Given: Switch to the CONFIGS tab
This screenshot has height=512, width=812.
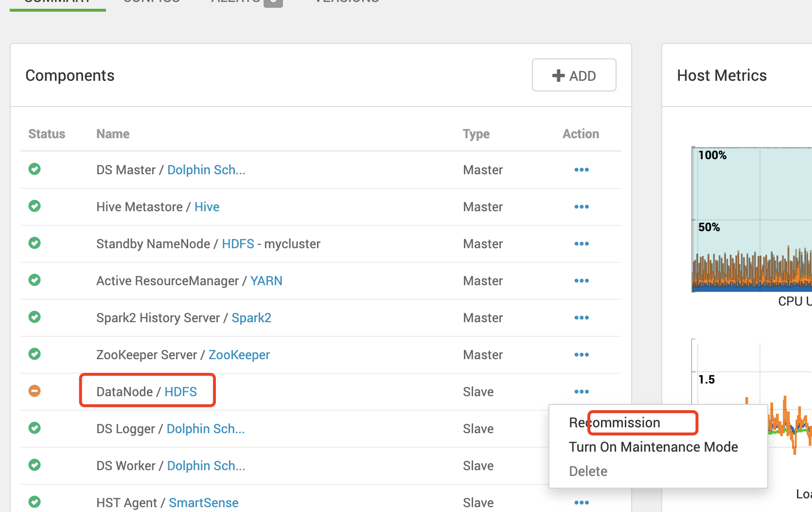Looking at the screenshot, I should (151, 1).
